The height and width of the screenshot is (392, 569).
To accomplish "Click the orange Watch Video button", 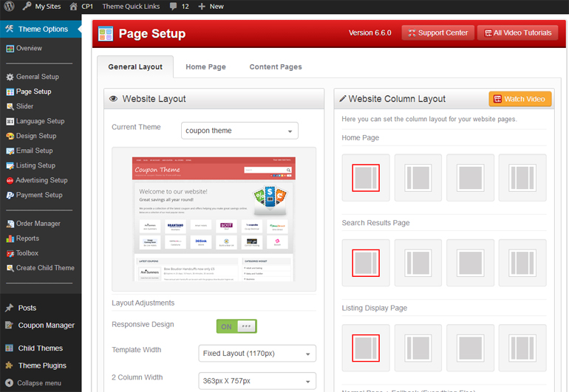I will tap(519, 99).
